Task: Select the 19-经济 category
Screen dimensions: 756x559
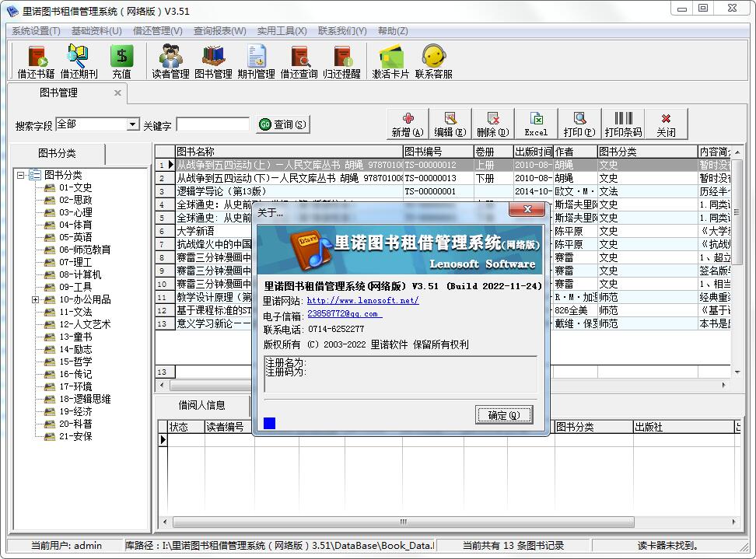Action: point(75,411)
